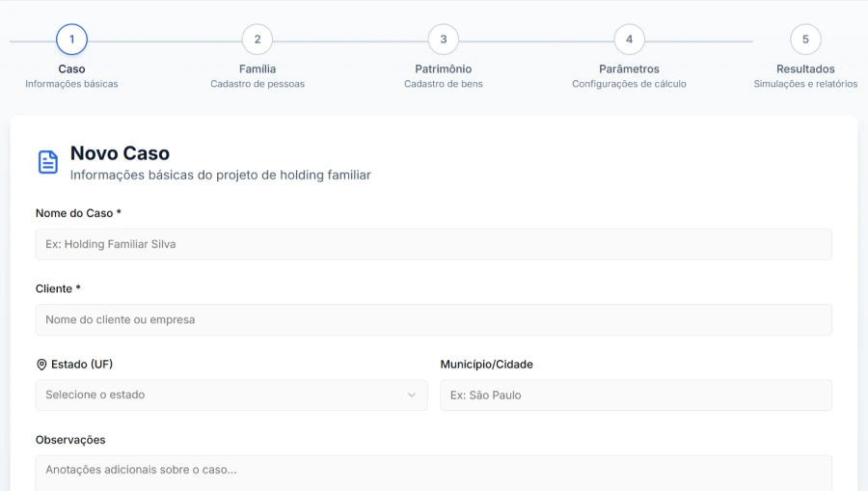Open the 'Resultados' step label

point(805,69)
